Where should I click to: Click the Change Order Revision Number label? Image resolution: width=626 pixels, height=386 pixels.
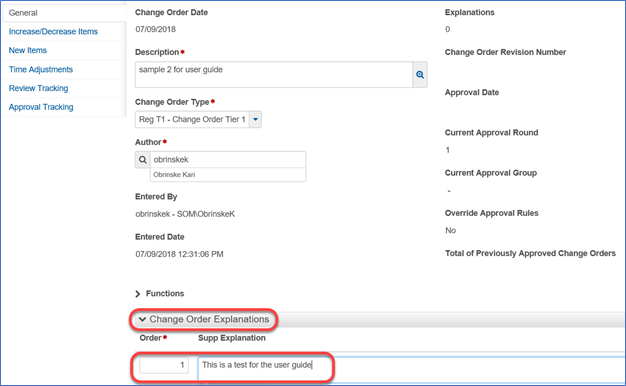505,52
